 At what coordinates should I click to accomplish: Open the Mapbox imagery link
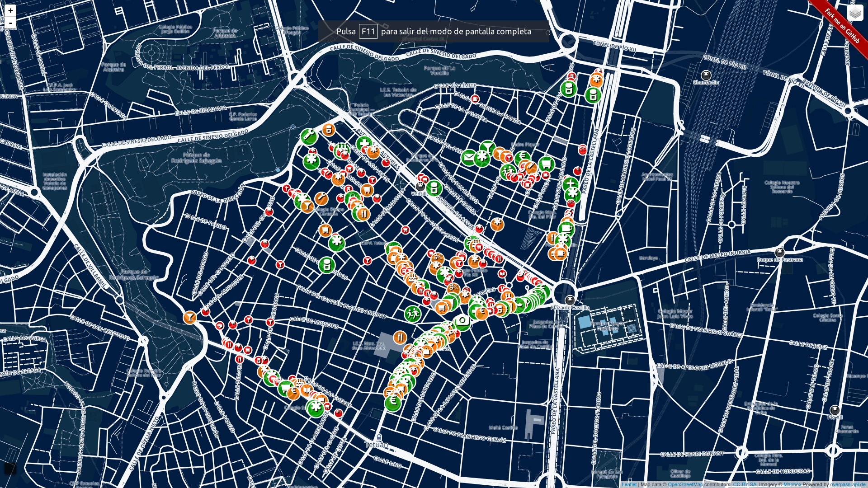[792, 484]
